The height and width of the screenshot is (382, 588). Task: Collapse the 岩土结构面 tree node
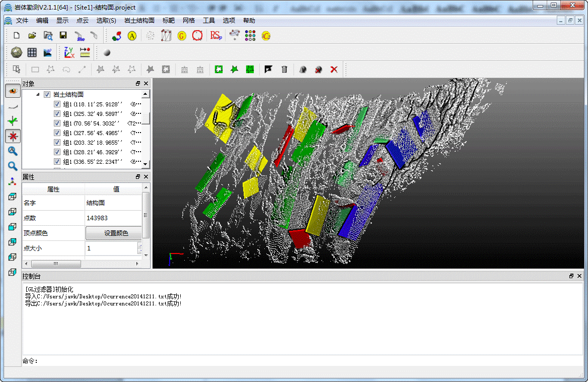click(38, 95)
